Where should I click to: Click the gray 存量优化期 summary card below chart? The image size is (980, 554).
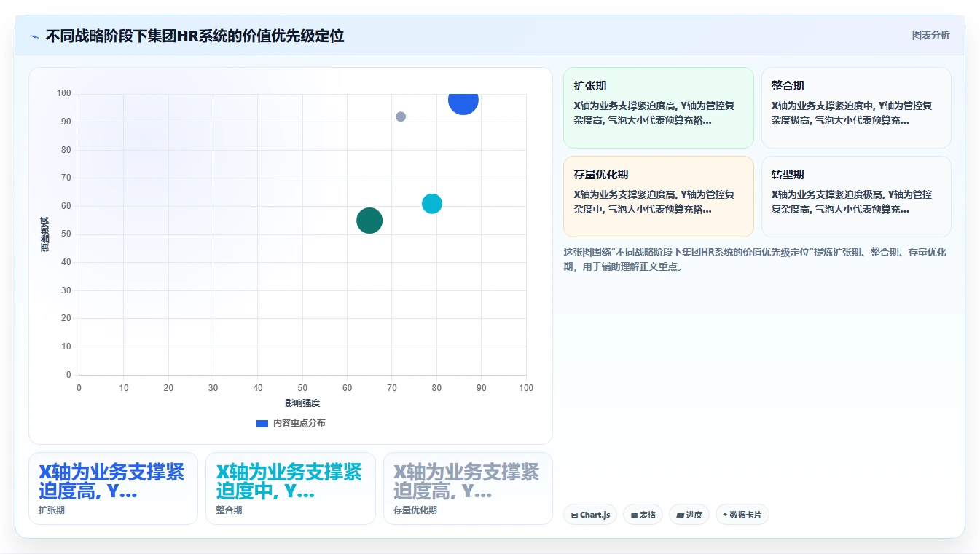click(x=468, y=488)
